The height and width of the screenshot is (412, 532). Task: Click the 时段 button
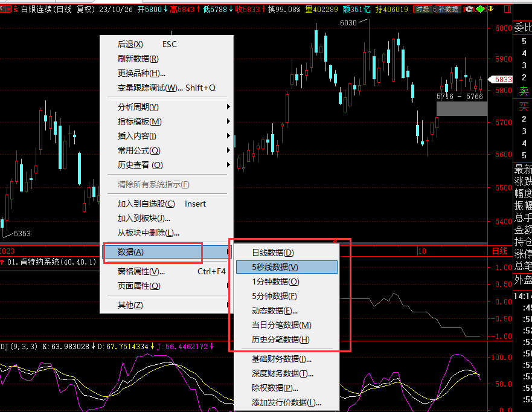point(423,9)
